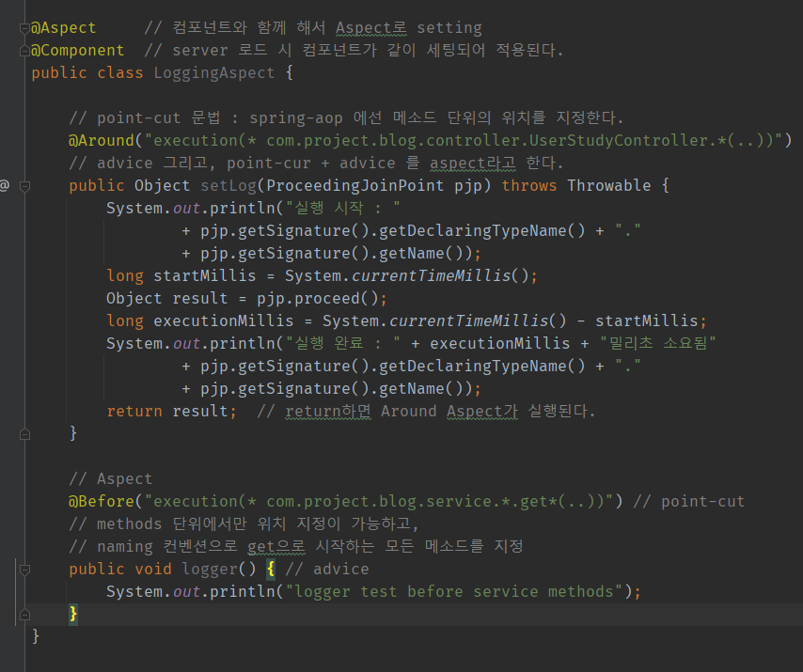This screenshot has height=672, width=803.
Task: Click the "logger test before service methods" string
Action: (454, 591)
